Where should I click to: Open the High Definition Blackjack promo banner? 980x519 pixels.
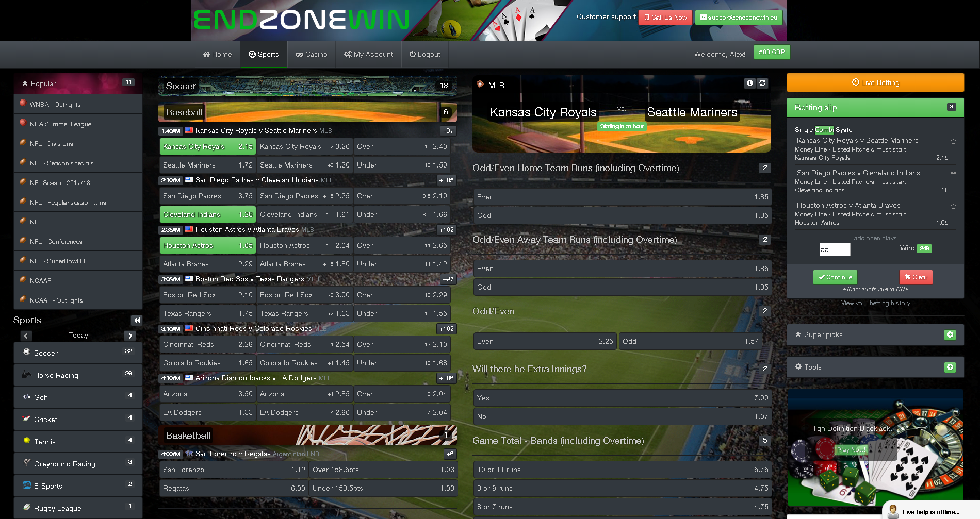click(x=875, y=448)
